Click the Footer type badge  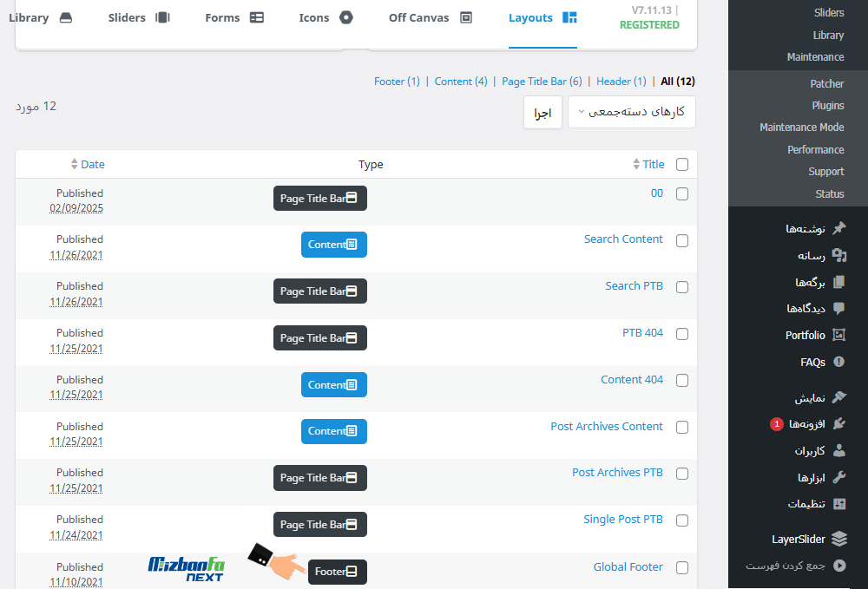[x=337, y=572]
